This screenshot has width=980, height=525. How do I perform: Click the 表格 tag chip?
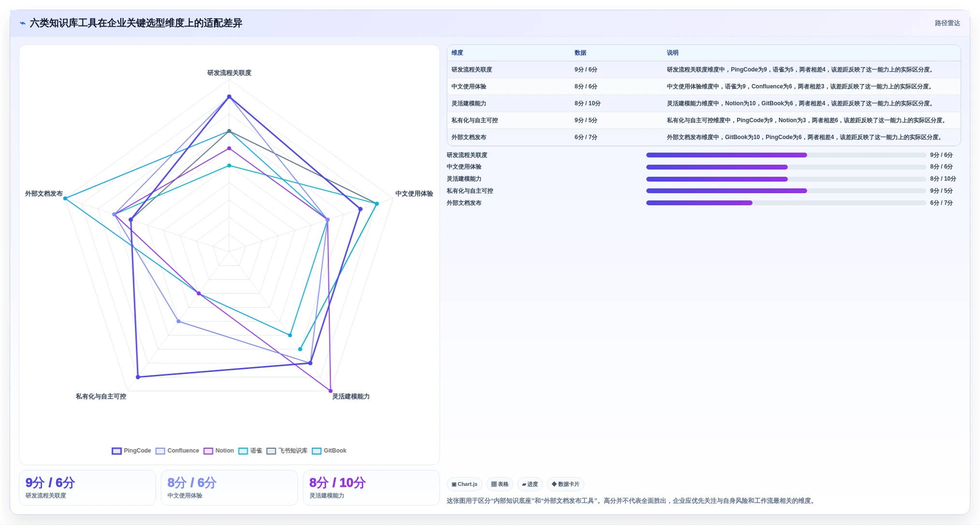[x=500, y=484]
